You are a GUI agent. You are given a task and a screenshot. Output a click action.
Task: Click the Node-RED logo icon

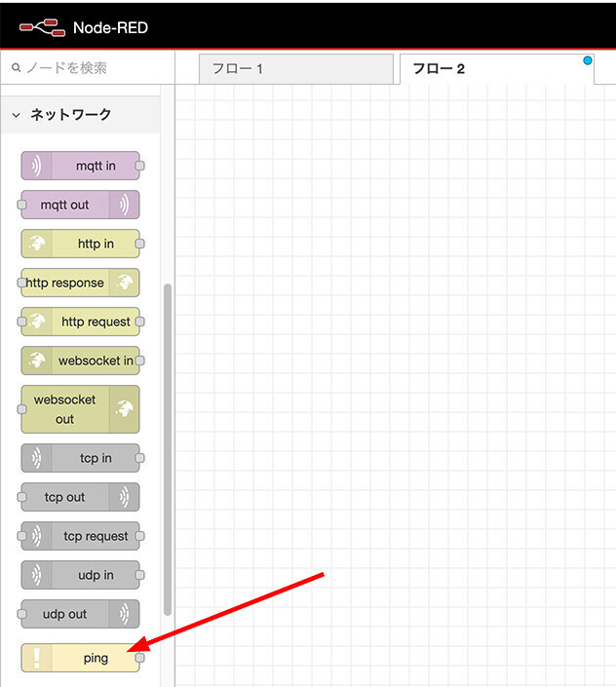(x=43, y=28)
